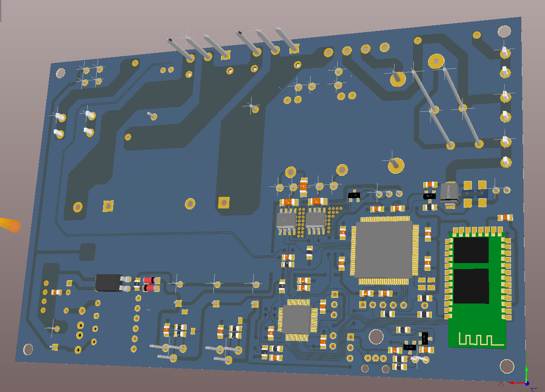Image resolution: width=545 pixels, height=392 pixels.
Task: Click the green Y-axis arrow
Action: click(527, 371)
